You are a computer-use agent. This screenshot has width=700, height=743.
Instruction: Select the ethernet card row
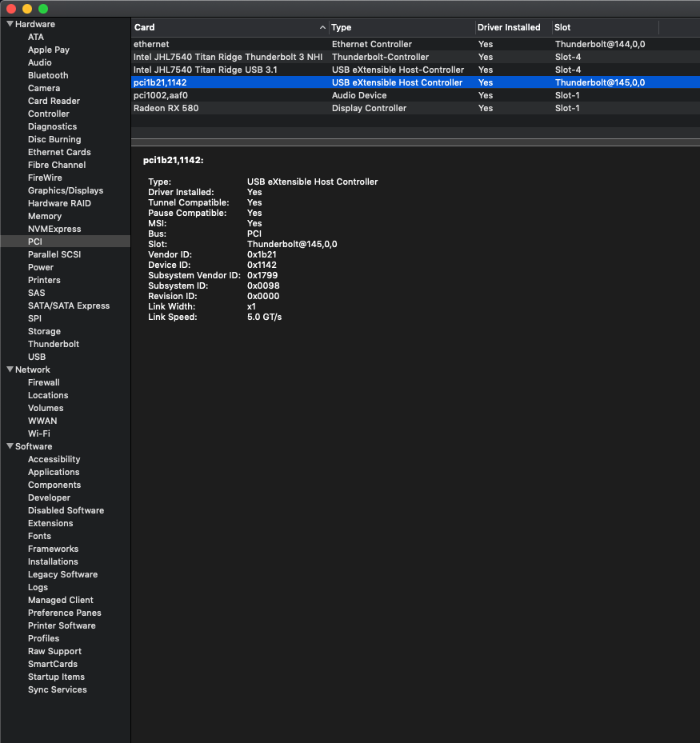coord(152,44)
